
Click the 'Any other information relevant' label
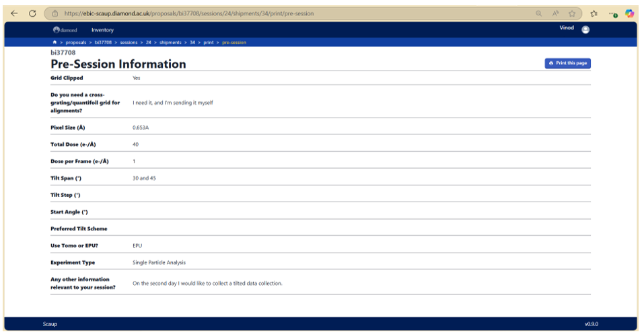(83, 283)
